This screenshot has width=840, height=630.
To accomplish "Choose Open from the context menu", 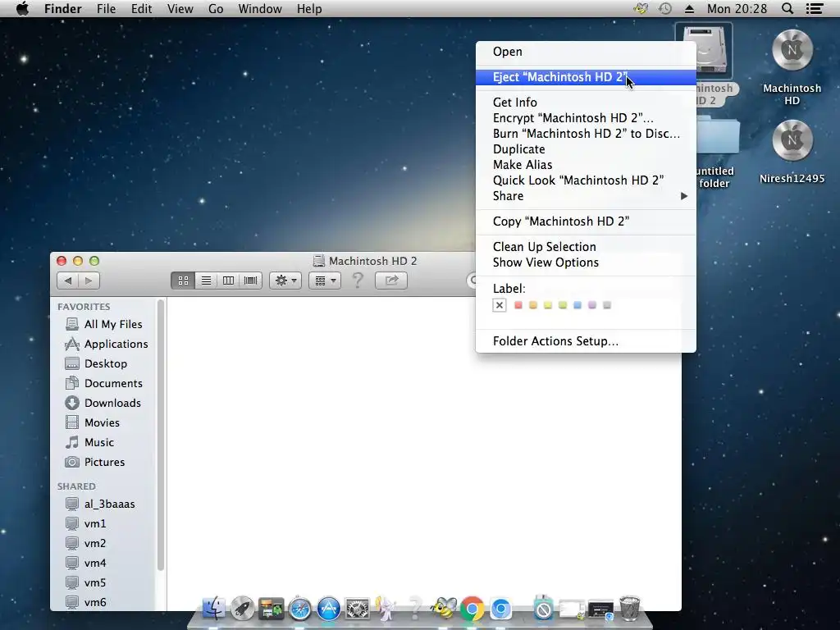I will tap(586, 52).
